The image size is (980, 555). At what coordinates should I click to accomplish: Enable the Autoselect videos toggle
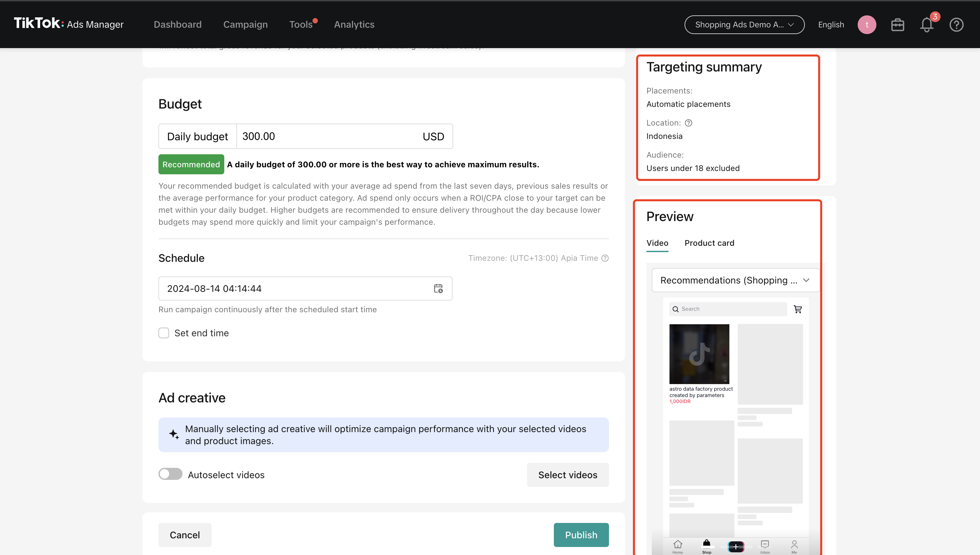[x=170, y=474]
